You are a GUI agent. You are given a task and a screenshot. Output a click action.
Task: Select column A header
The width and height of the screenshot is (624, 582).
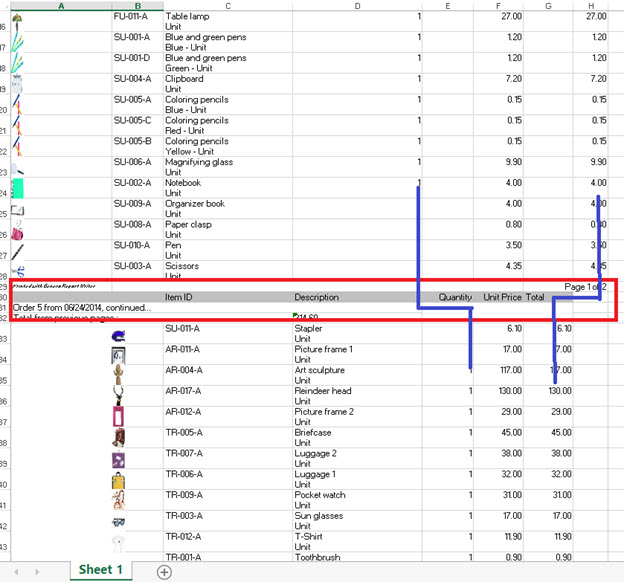click(x=61, y=6)
